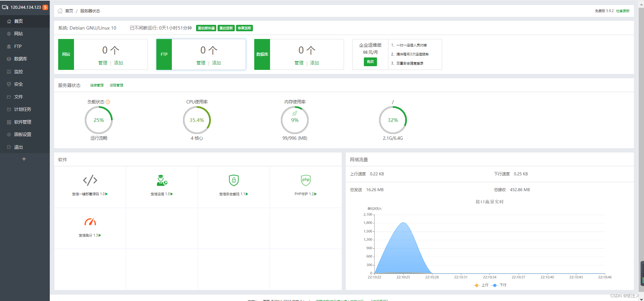This screenshot has width=644, height=301.
Task: Click 管理 on the 数据库 card
Action: tap(299, 63)
